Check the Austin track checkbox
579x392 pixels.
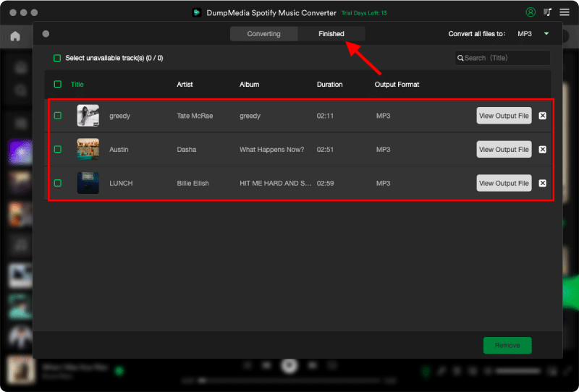pyautogui.click(x=58, y=149)
